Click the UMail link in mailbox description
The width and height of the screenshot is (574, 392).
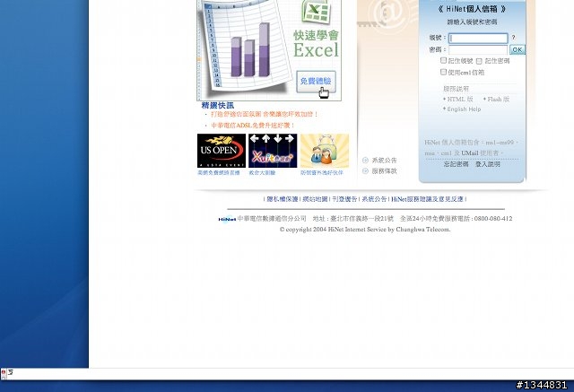tap(470, 153)
